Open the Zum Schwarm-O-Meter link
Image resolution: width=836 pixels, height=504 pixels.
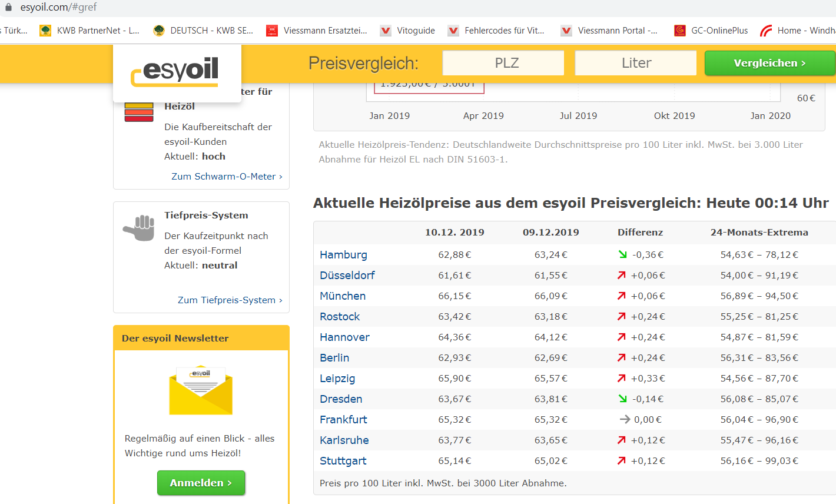pyautogui.click(x=227, y=176)
